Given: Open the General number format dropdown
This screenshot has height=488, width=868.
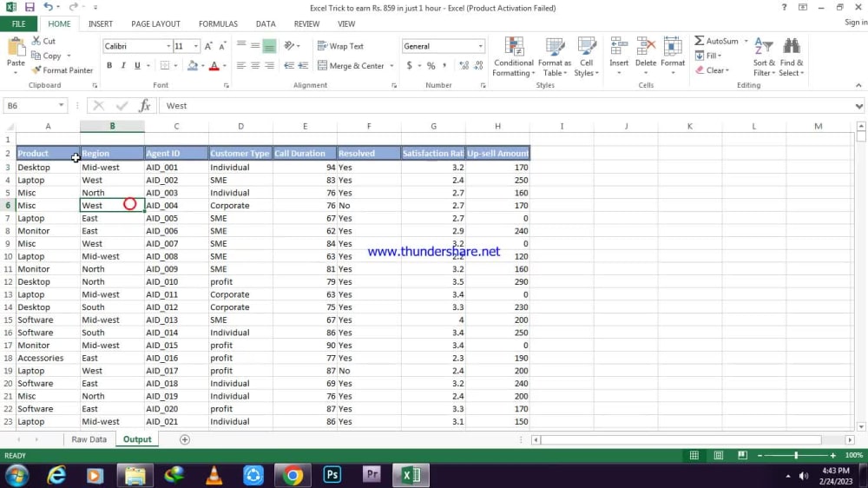Looking at the screenshot, I should coord(480,47).
